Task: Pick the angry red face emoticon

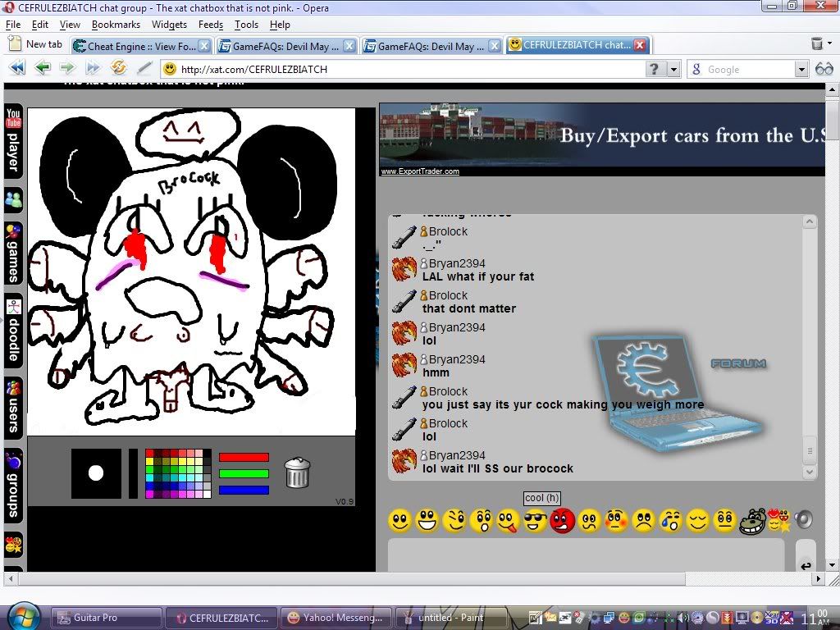Action: 562,520
